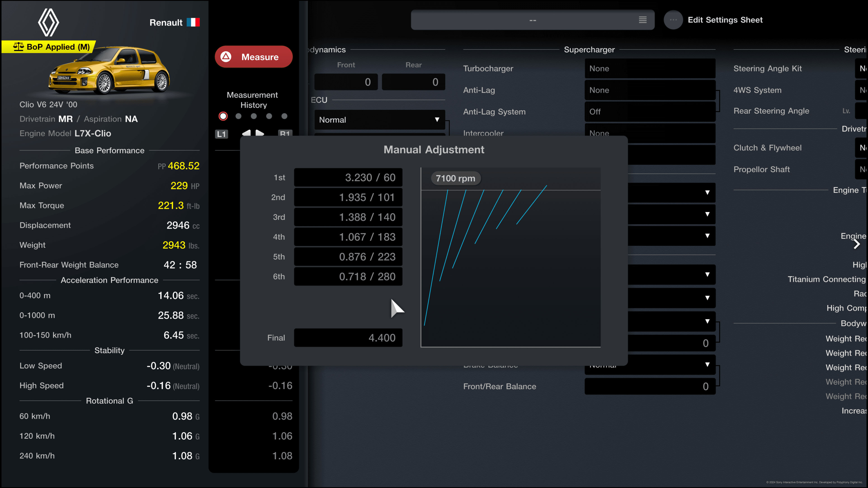Click the R1 trigger icon

tap(285, 134)
